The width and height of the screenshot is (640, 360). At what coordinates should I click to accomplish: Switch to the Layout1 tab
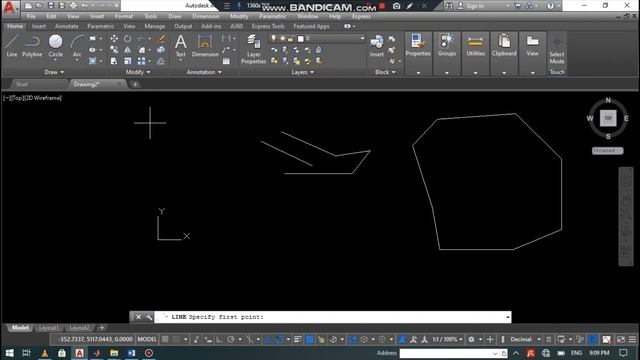click(x=48, y=328)
